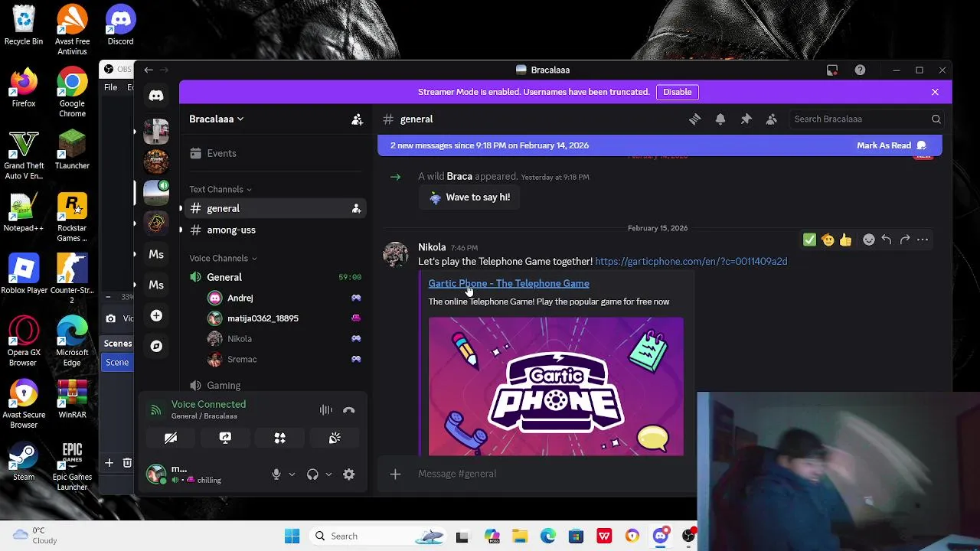Screen dimensions: 980x551
Task: Open Microsoft Store in taskbar
Action: click(x=576, y=536)
